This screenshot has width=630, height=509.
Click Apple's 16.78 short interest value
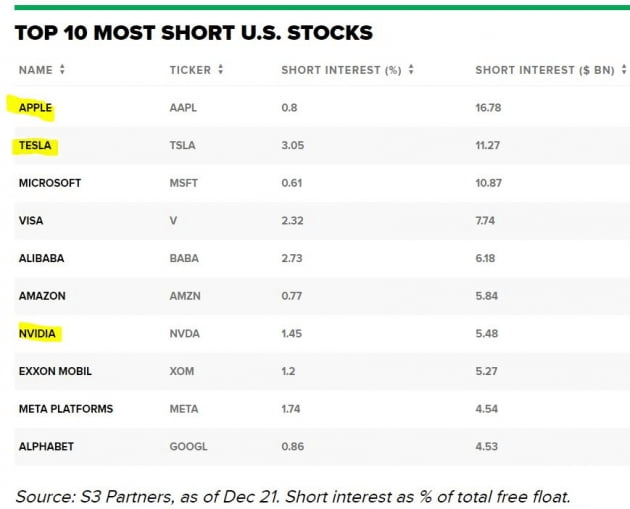[489, 108]
